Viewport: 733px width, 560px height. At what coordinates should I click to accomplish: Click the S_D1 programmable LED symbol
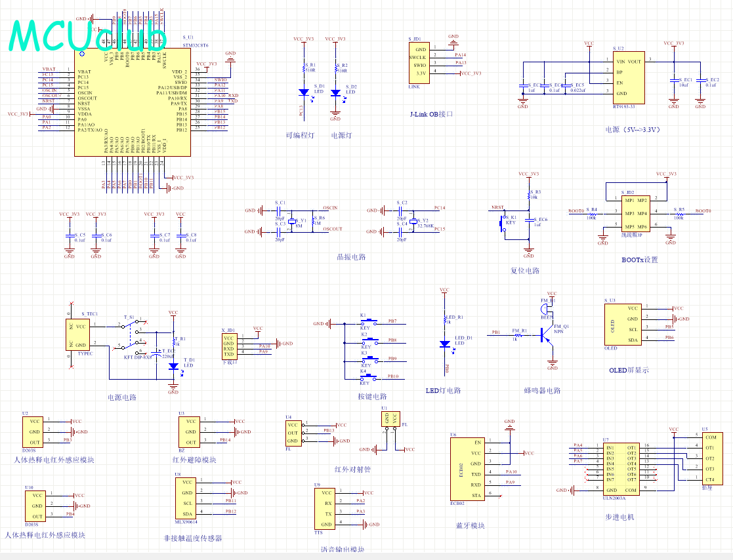pos(304,92)
